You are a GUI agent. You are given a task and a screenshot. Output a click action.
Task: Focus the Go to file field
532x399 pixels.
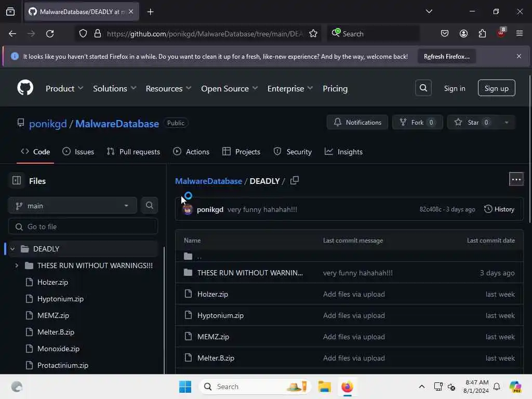tap(83, 227)
